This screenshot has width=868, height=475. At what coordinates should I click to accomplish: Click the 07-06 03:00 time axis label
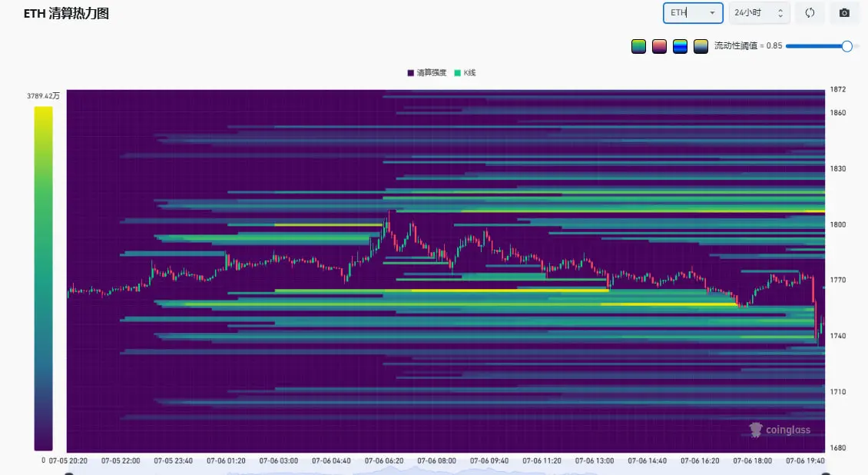pos(278,460)
